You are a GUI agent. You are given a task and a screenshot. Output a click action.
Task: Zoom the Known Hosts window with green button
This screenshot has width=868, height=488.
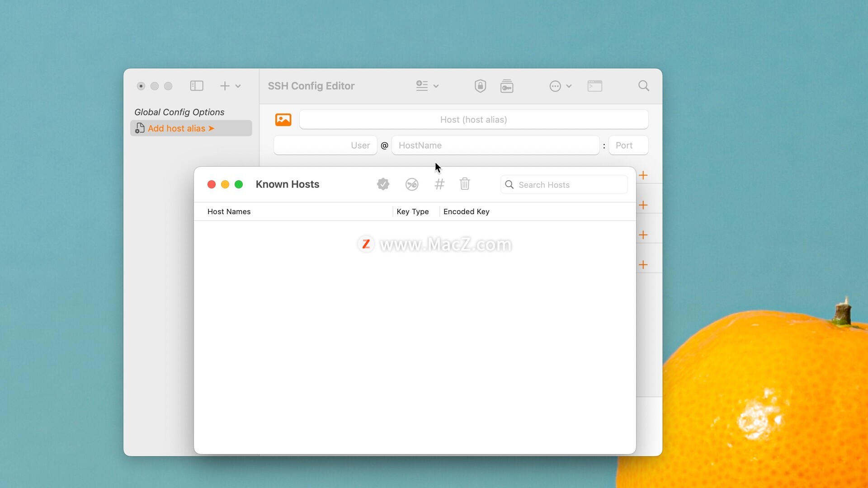239,184
